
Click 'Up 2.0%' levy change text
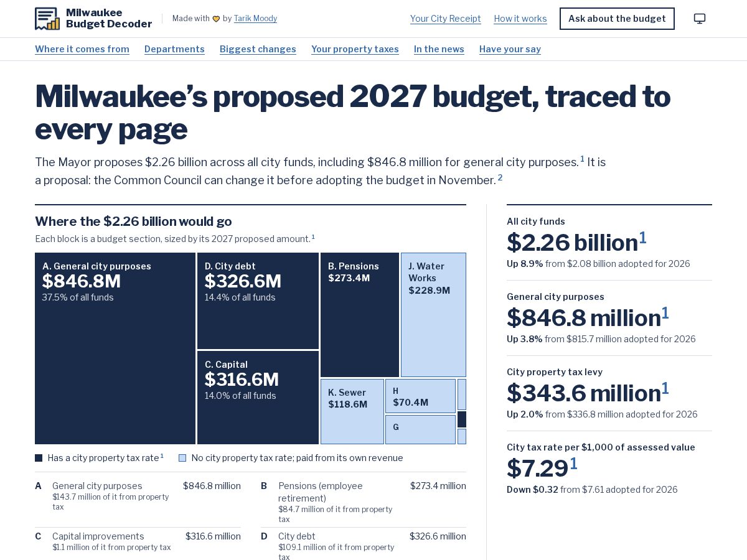pos(525,414)
